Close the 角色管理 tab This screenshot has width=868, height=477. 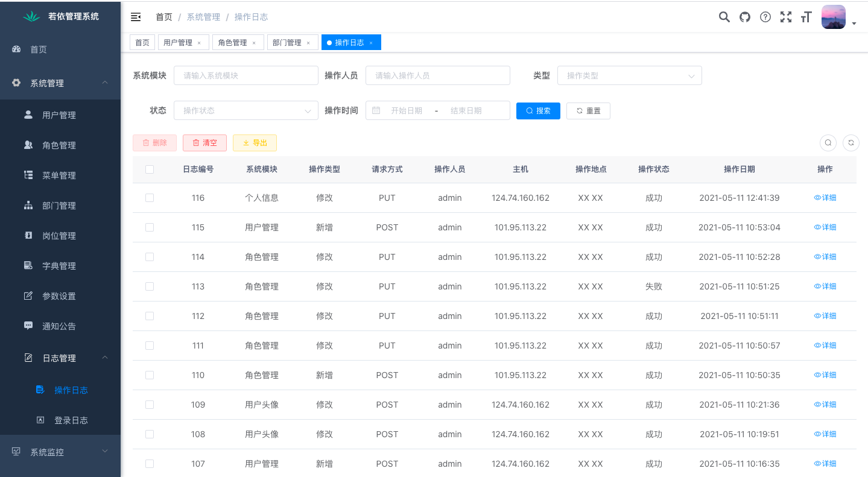pyautogui.click(x=254, y=43)
